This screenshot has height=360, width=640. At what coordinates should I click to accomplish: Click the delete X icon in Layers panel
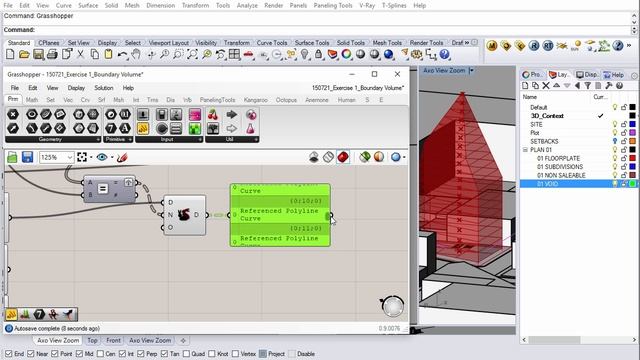546,86
